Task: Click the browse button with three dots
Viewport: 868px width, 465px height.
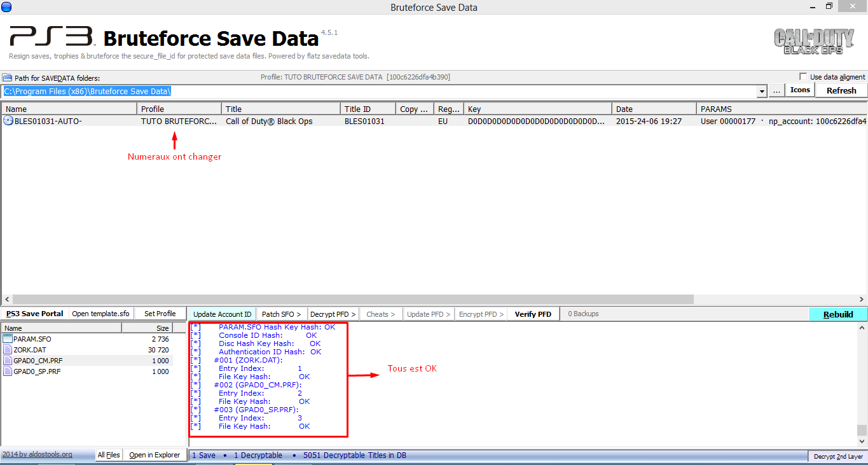Action: [x=776, y=90]
